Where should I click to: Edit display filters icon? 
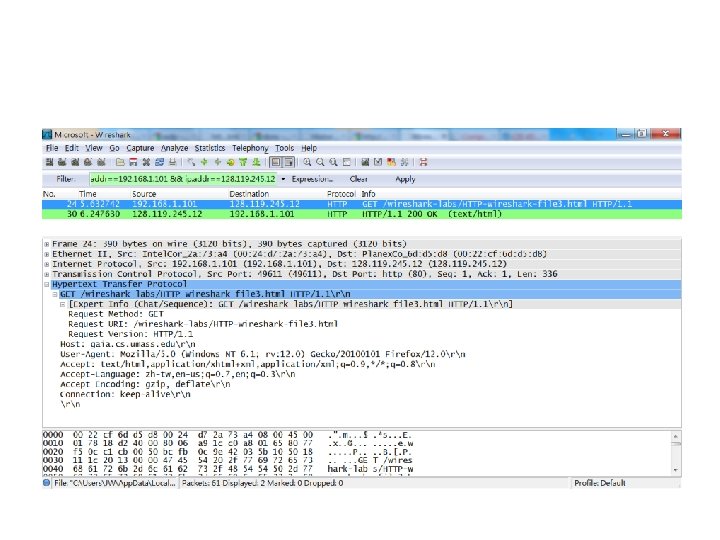(x=378, y=162)
